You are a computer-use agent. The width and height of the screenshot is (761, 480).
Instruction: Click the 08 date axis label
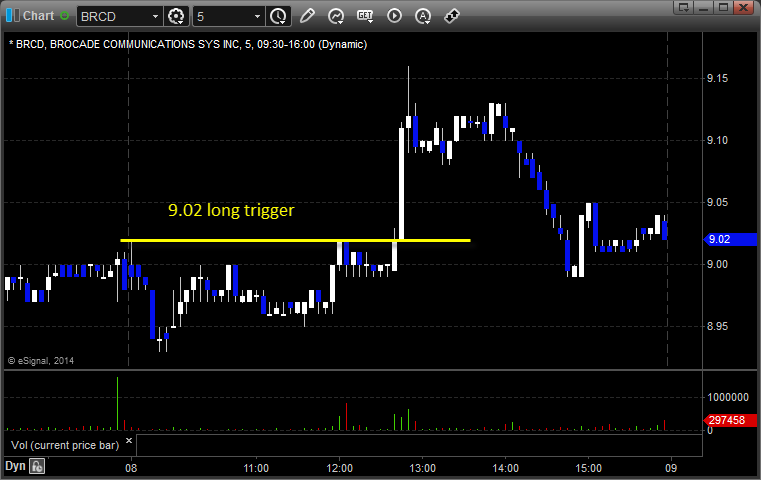click(131, 468)
